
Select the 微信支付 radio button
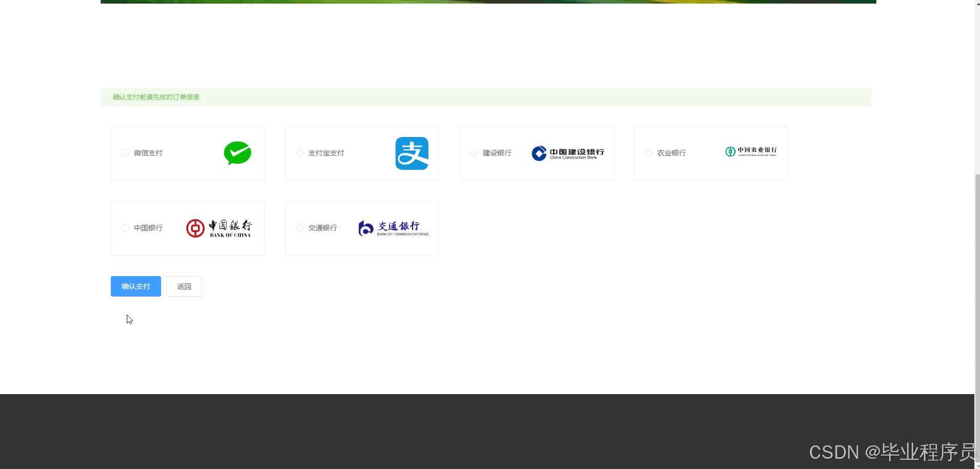pyautogui.click(x=125, y=153)
